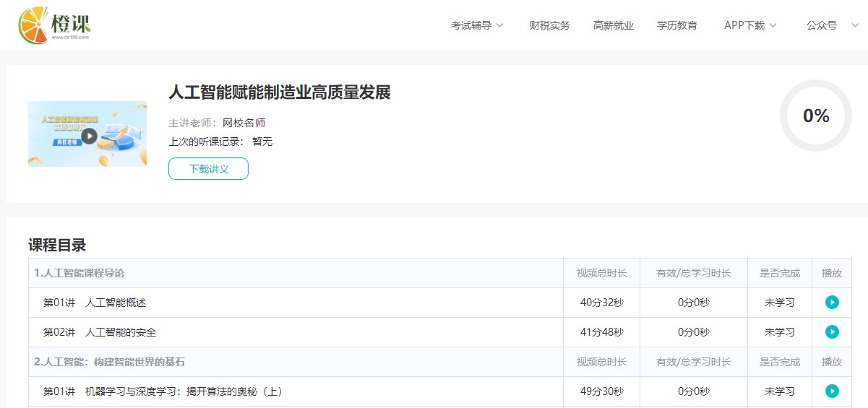Expand the 考试辅导 dropdown menu
The image size is (868, 408).
point(477,25)
